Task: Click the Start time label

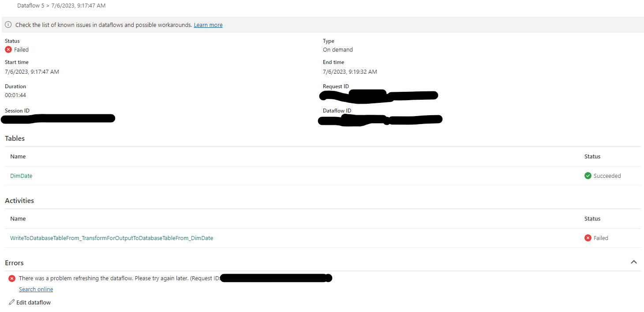Action: pyautogui.click(x=17, y=62)
